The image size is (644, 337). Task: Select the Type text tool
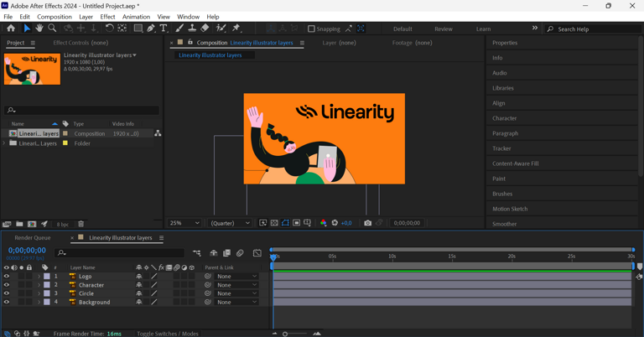tap(164, 29)
